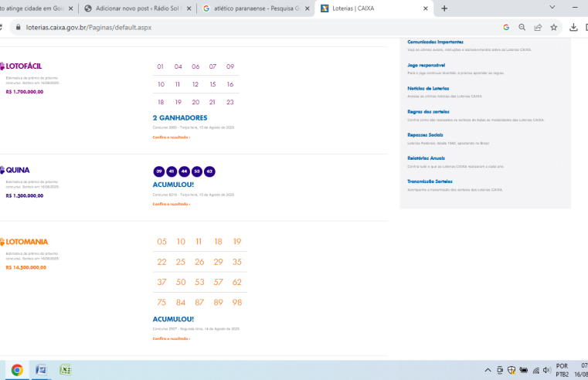
Task: Open the Chrome icon in the taskbar
Action: (x=17, y=370)
